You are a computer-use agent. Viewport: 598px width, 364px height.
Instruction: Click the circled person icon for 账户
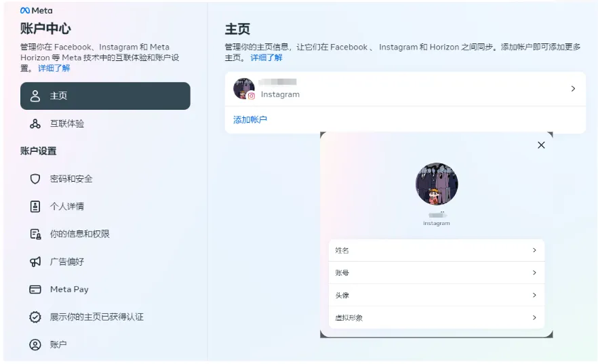coord(35,344)
